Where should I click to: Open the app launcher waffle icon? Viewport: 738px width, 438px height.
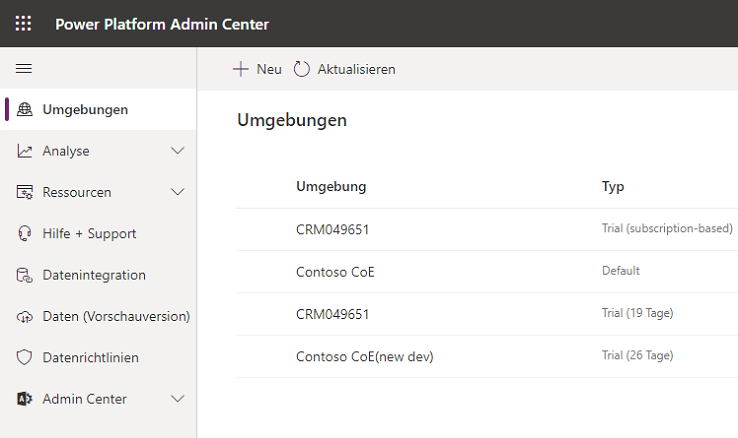click(23, 23)
